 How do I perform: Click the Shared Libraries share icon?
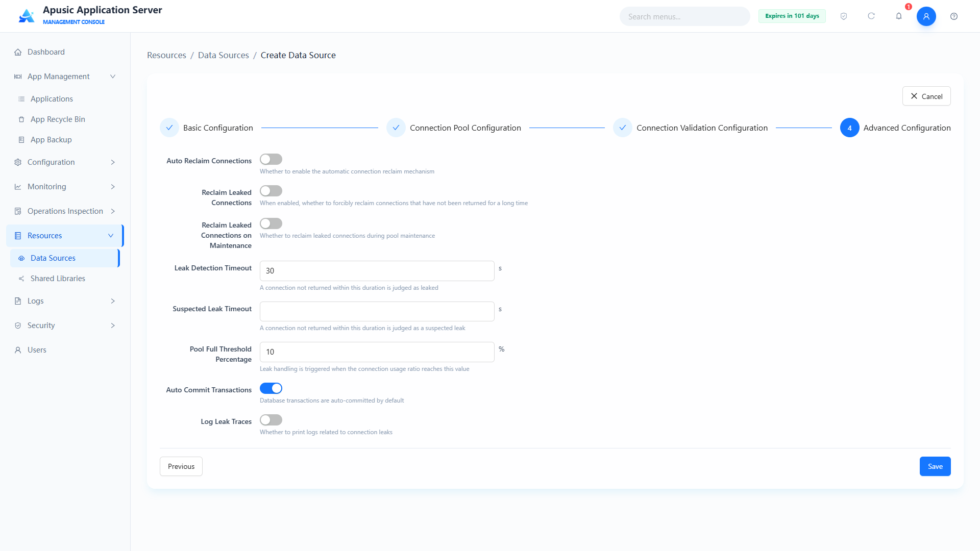pyautogui.click(x=21, y=279)
